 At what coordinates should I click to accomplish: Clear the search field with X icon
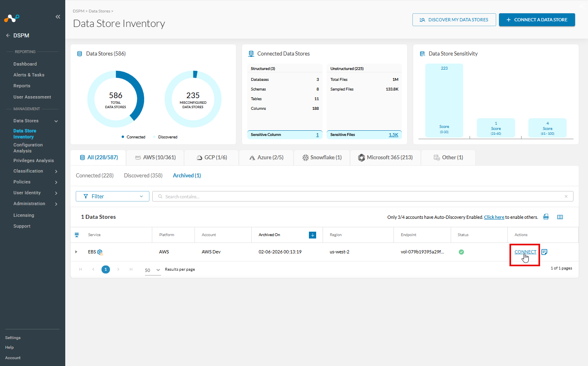[x=566, y=196]
